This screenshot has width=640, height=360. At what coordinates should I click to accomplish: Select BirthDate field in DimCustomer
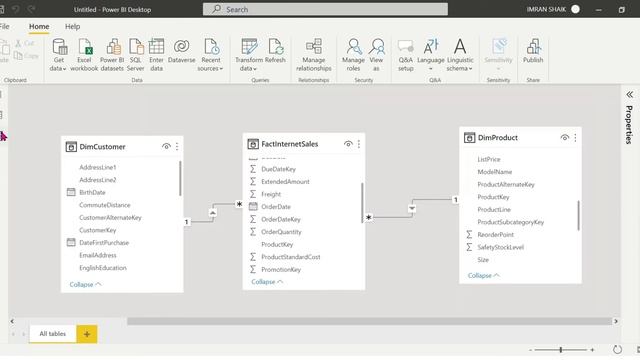[x=92, y=192]
